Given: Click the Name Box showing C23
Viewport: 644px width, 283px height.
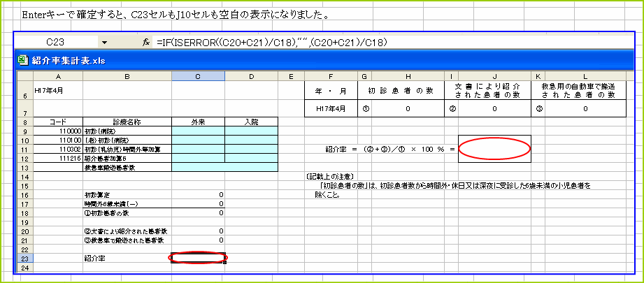Looking at the screenshot, I should tap(55, 42).
